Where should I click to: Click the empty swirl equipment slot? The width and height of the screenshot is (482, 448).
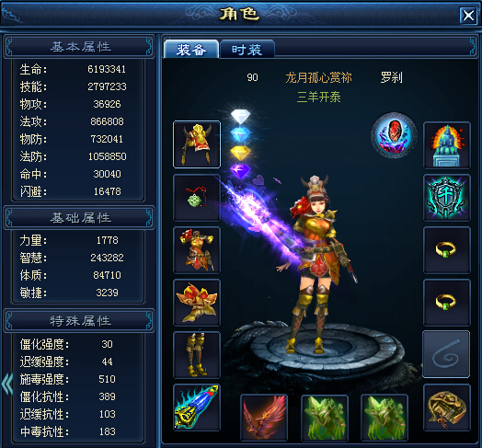point(446,354)
